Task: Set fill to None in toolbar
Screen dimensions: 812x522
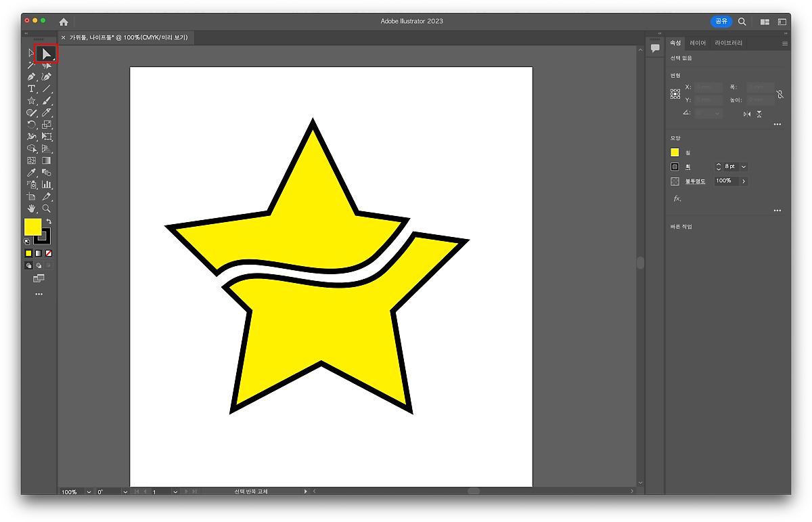Action: 49,253
